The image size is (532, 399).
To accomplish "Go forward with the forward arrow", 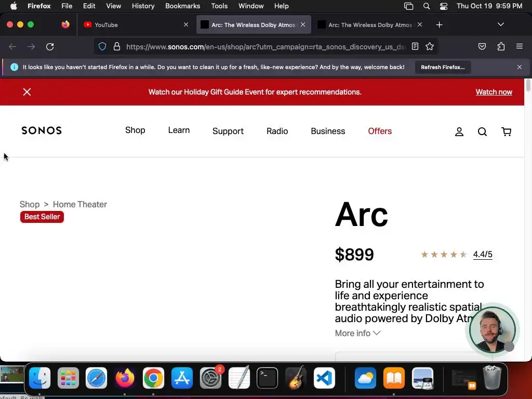I will 31,46.
